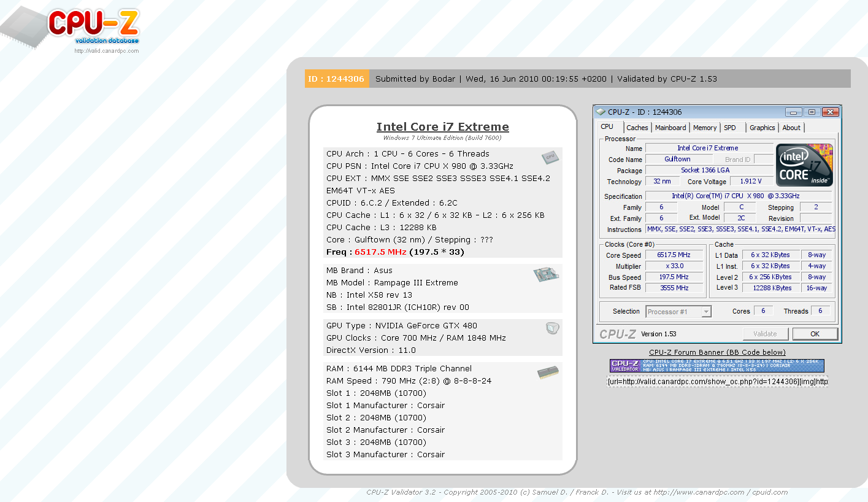
Task: Click the Bus Speed value 197.5 MHz
Action: pyautogui.click(x=674, y=277)
